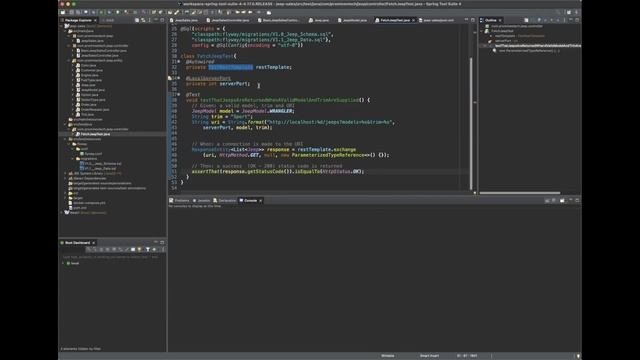Screen dimensions: 640x360
Task: Select Jeep.java in Package Explorer
Action: pos(85,85)
